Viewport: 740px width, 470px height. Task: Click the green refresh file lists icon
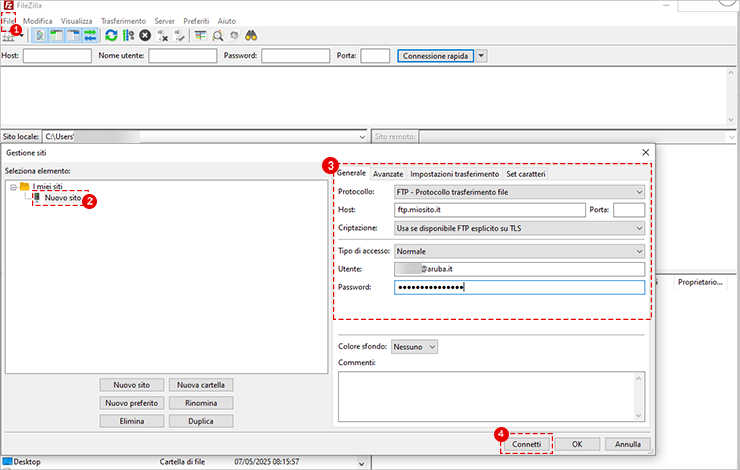tap(111, 35)
